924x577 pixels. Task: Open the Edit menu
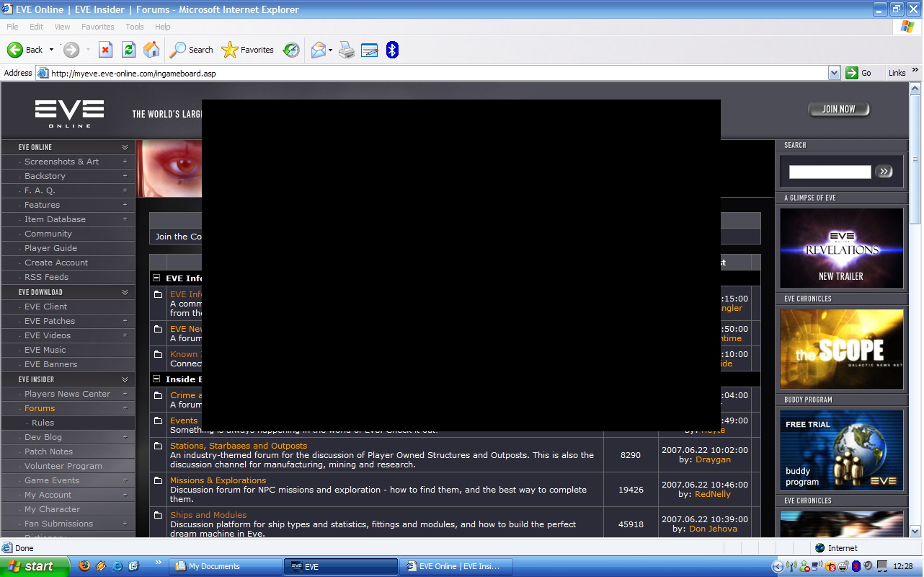(36, 27)
